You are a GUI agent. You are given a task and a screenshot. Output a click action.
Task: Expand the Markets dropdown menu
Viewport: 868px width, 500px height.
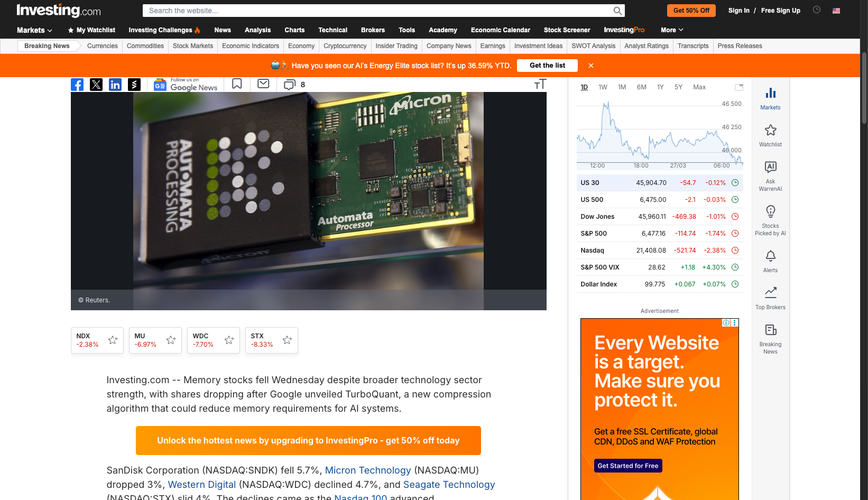(34, 30)
